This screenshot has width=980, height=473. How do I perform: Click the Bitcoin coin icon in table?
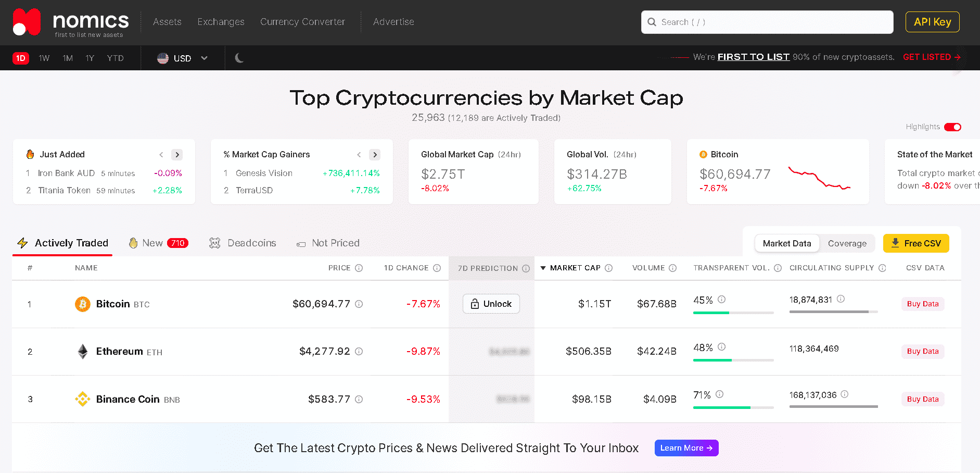(82, 304)
